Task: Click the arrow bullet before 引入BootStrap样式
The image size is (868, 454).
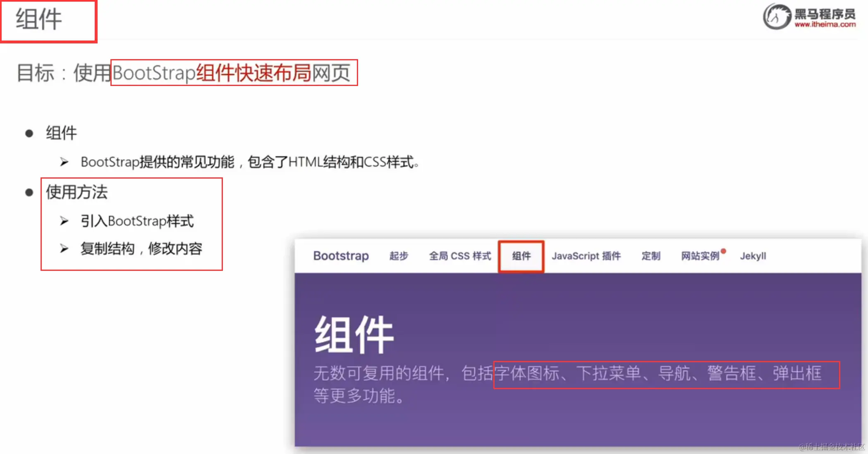Action: coord(64,221)
